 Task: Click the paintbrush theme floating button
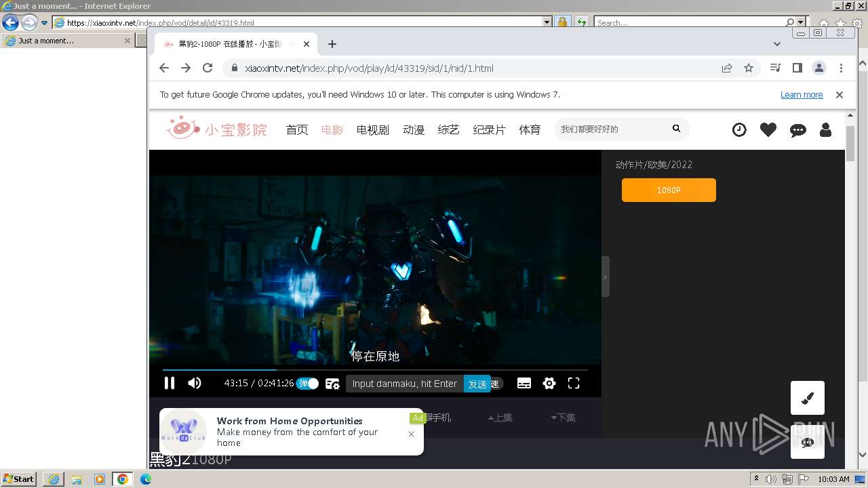pyautogui.click(x=808, y=398)
